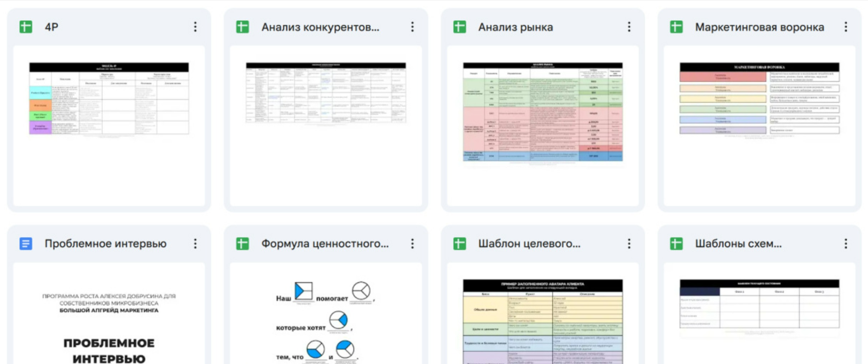This screenshot has height=364, width=868.
Task: Click the spreadsheet icon beside Шаблоны схем
Action: (x=676, y=244)
